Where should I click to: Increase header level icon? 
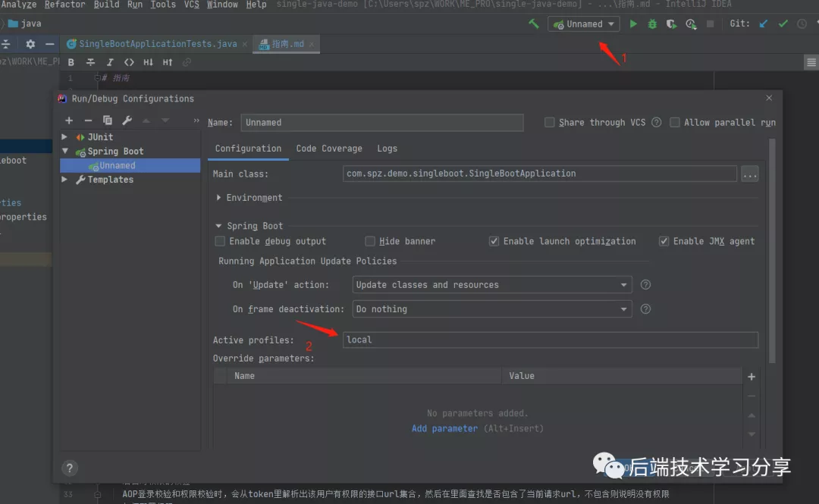(168, 62)
